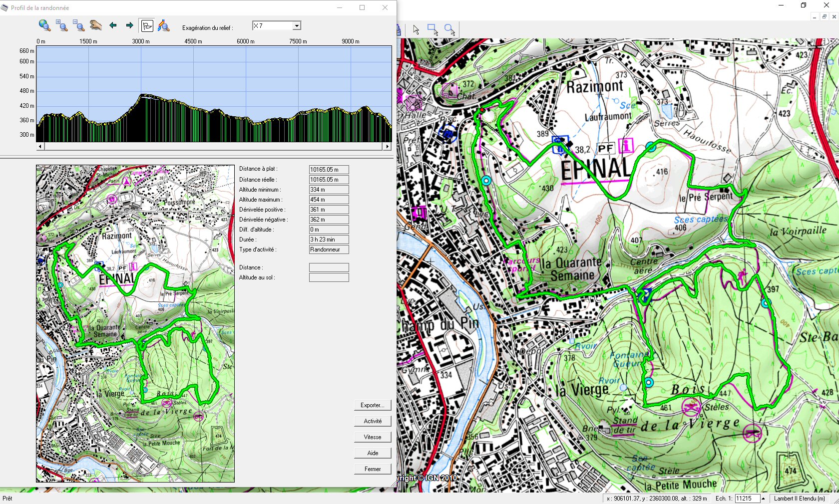The height and width of the screenshot is (504, 839).
Task: Minimize the main application window
Action: (781, 5)
